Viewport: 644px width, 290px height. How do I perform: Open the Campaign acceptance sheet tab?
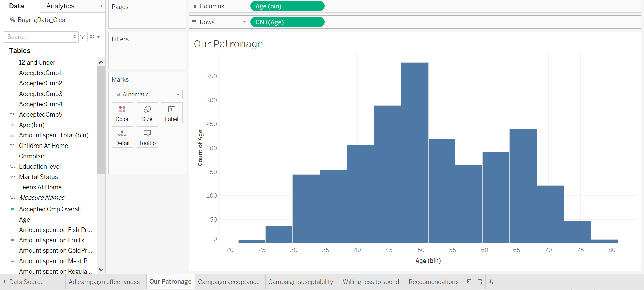click(229, 282)
